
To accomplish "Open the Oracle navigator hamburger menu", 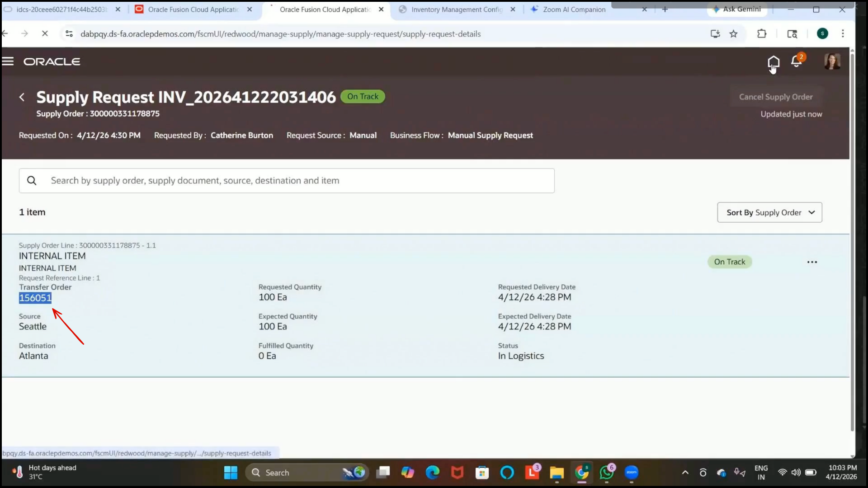I will (x=8, y=61).
